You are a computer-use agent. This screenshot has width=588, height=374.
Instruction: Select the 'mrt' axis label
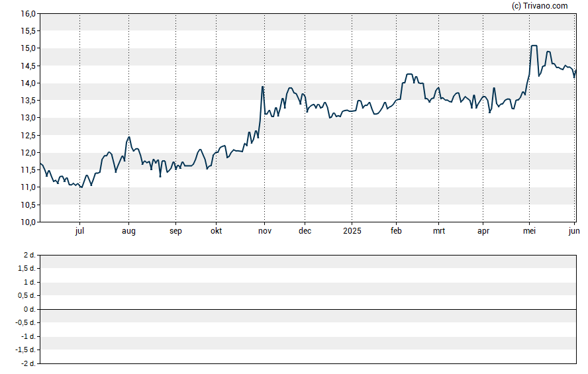pyautogui.click(x=439, y=231)
